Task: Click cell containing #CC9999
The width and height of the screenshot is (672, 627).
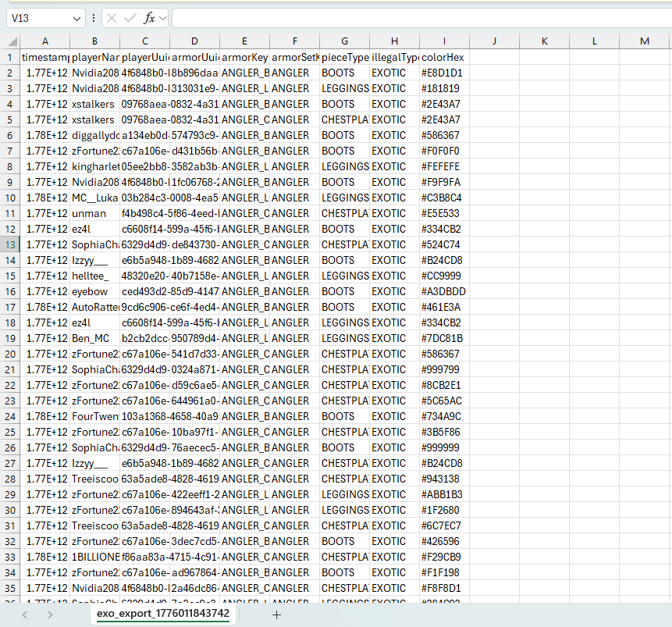Action: [x=444, y=276]
